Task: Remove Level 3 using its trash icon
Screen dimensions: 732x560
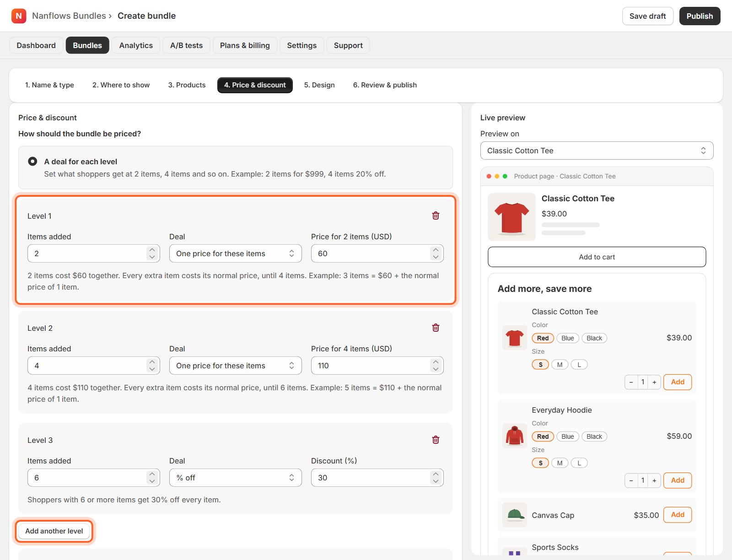Action: click(x=436, y=440)
